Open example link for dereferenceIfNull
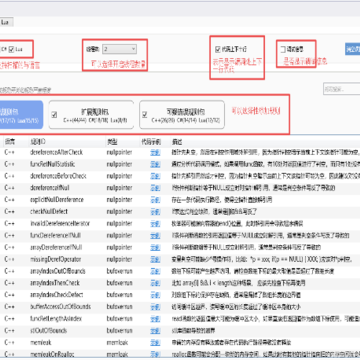Viewport: 360px width, 360px height. point(155,188)
